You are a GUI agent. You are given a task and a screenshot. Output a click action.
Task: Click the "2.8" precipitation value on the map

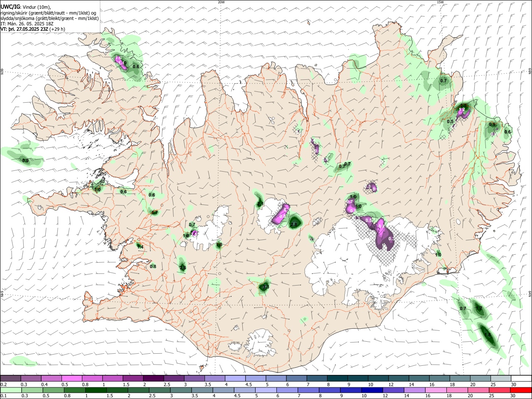click(x=294, y=224)
